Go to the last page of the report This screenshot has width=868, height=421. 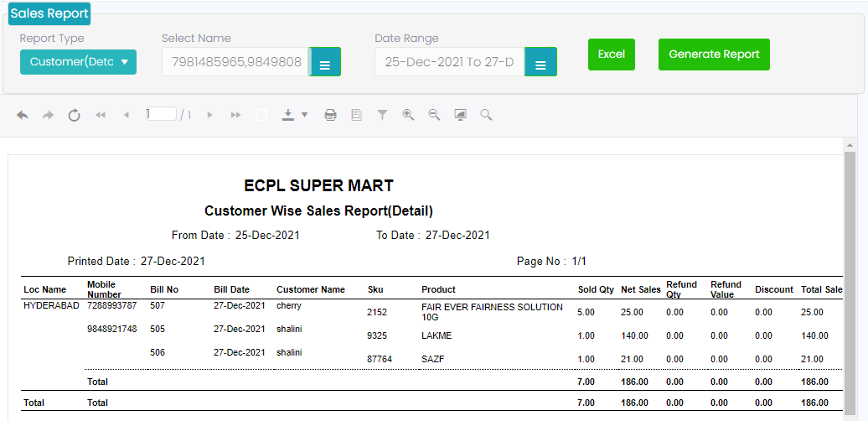point(235,115)
